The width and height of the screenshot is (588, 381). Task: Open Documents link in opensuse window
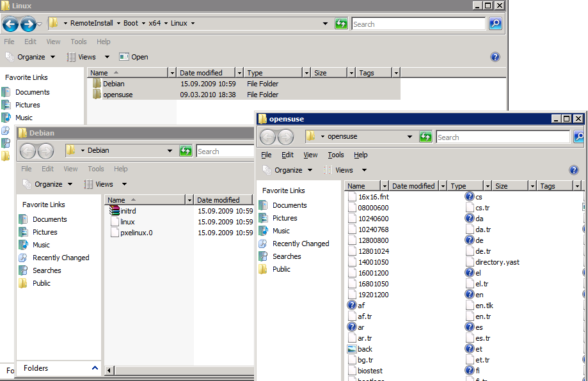(x=289, y=205)
